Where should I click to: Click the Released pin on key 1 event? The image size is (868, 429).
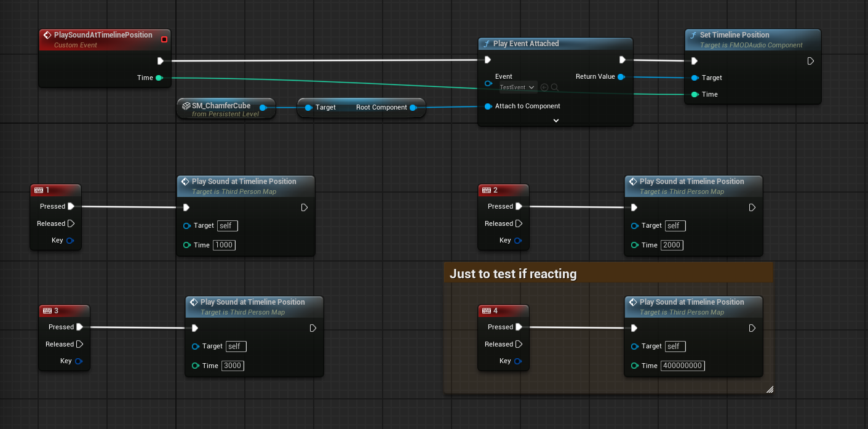(x=71, y=223)
